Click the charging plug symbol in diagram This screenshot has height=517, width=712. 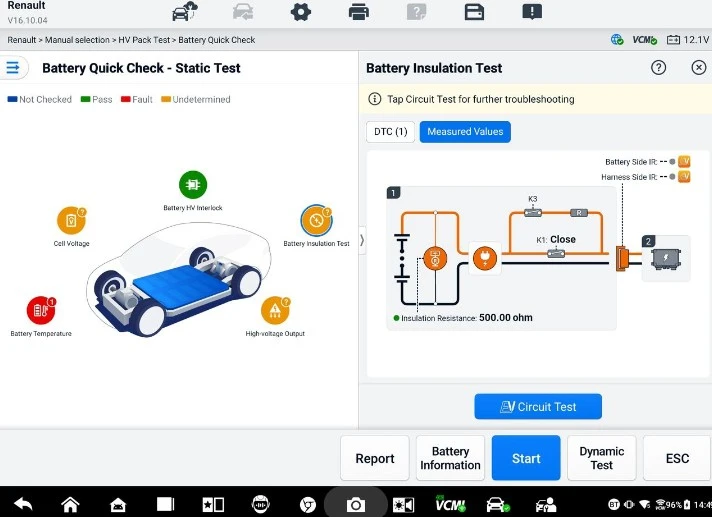[485, 258]
